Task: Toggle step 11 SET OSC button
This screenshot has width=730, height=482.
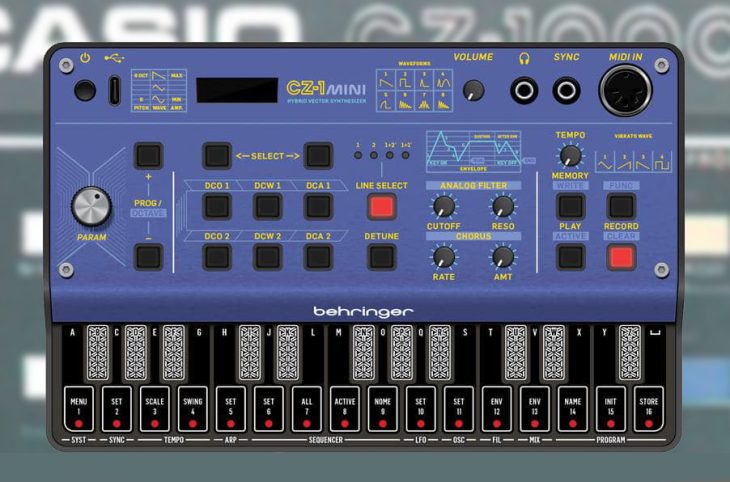Action: [459, 408]
